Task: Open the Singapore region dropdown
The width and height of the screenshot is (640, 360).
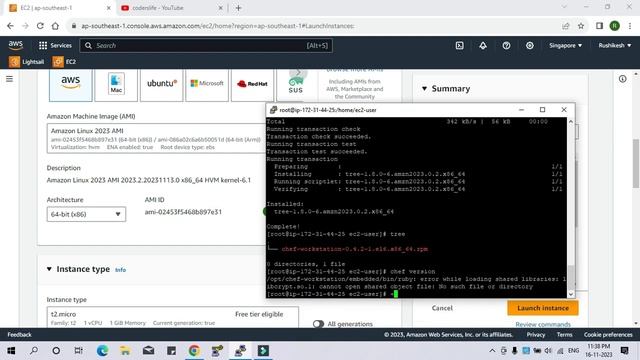Action: click(565, 45)
